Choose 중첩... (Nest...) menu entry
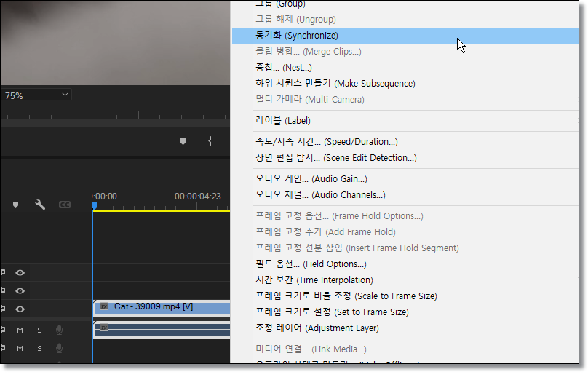This screenshot has width=588, height=380. pos(405,68)
